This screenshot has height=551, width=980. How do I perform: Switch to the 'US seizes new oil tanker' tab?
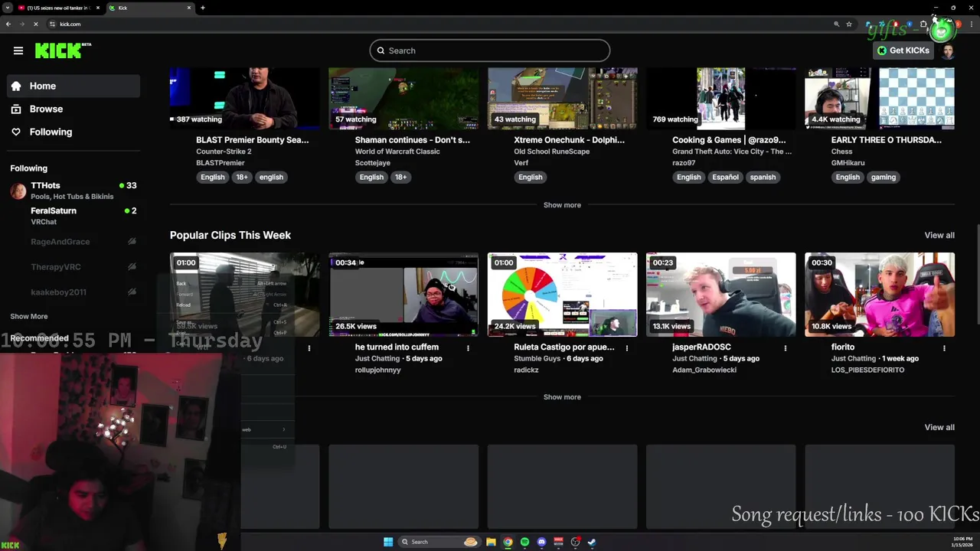tap(58, 8)
